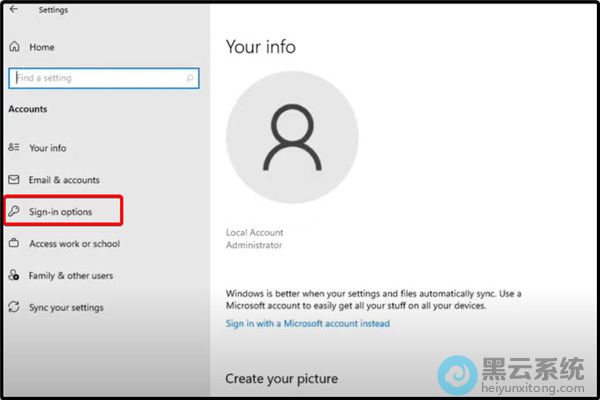The height and width of the screenshot is (400, 600).
Task: Click the Create your picture heading
Action: [281, 379]
